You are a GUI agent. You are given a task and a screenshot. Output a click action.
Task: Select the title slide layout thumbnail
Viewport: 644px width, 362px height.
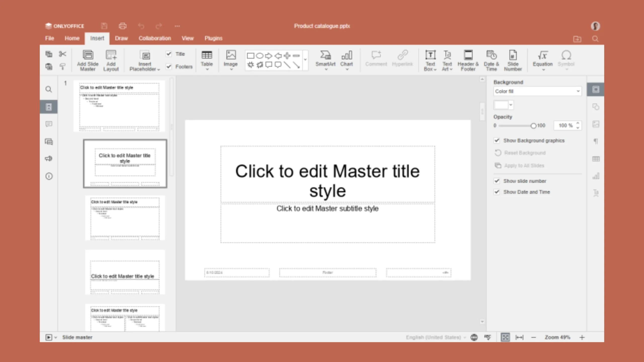125,163
